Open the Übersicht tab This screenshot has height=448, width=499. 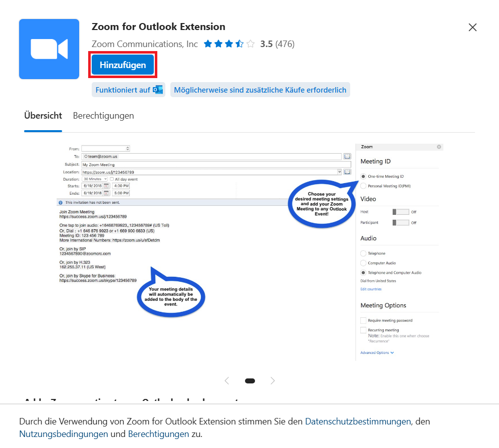[x=43, y=116]
